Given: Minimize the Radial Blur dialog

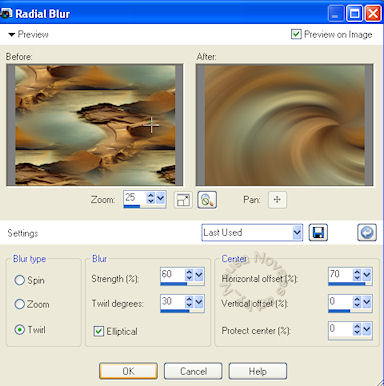Looking at the screenshot, I should pyautogui.click(x=336, y=14).
